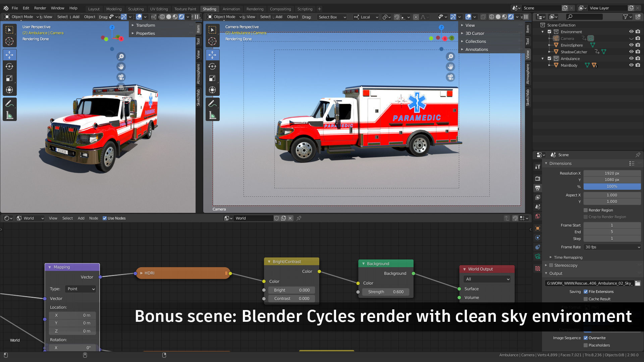The height and width of the screenshot is (362, 644).
Task: Enable the Placeholders checkbox
Action: click(x=586, y=345)
